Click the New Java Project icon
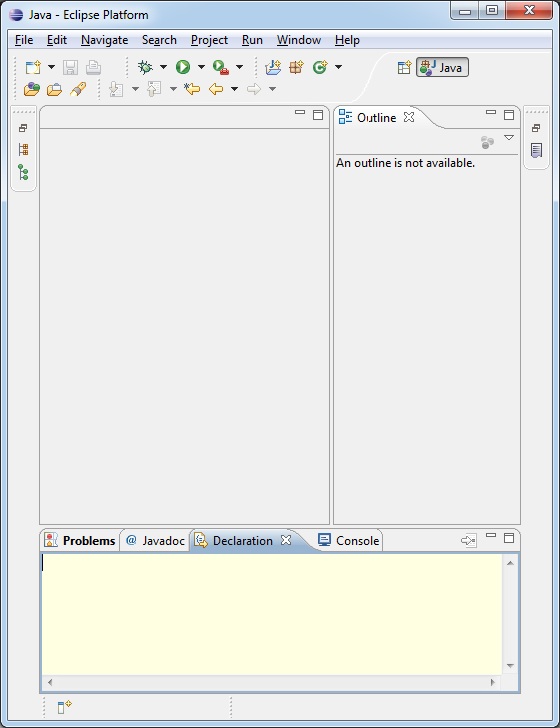Image resolution: width=560 pixels, height=728 pixels. pyautogui.click(x=273, y=67)
